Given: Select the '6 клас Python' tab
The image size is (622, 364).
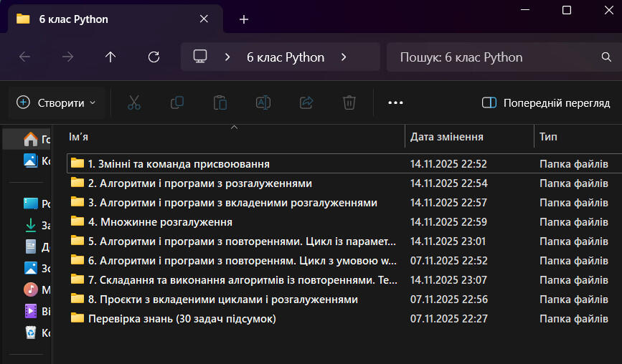Looking at the screenshot, I should point(115,19).
